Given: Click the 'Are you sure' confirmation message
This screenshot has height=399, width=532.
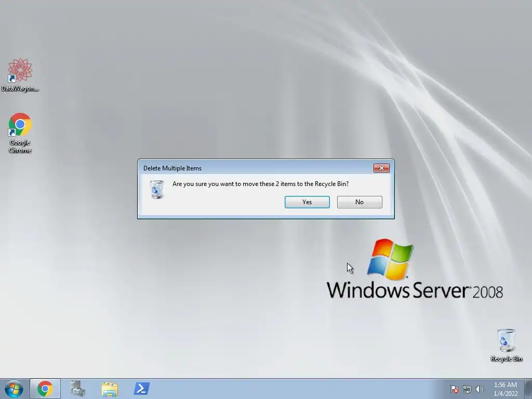Looking at the screenshot, I should click(x=261, y=184).
